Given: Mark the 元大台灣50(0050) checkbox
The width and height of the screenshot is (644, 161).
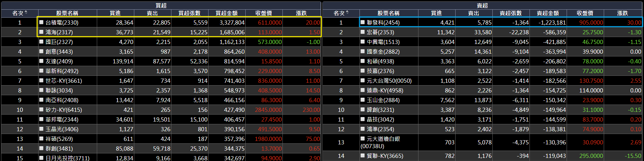Looking at the screenshot, I should [363, 80].
